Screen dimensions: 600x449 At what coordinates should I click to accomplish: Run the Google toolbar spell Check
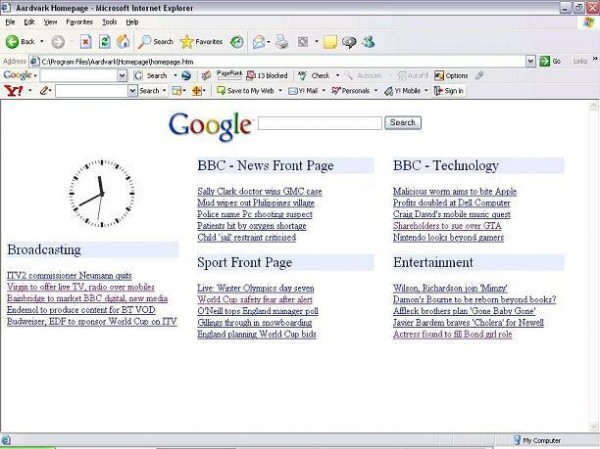click(314, 75)
